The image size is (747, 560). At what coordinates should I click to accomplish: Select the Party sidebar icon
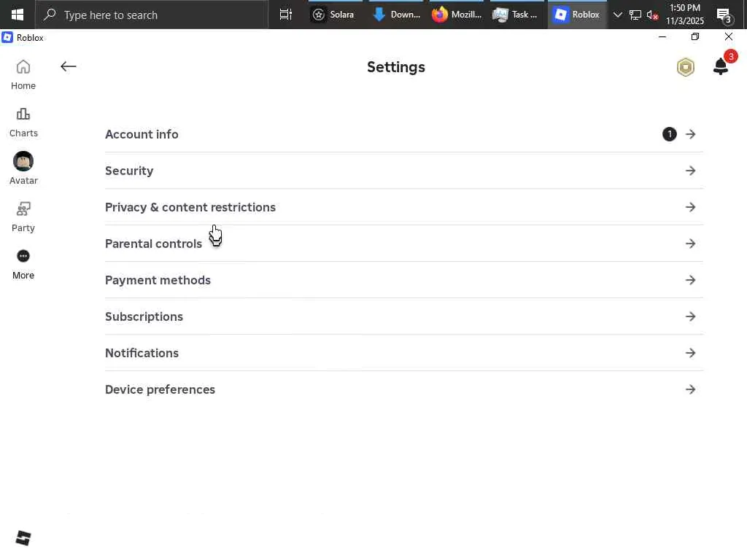pyautogui.click(x=23, y=209)
